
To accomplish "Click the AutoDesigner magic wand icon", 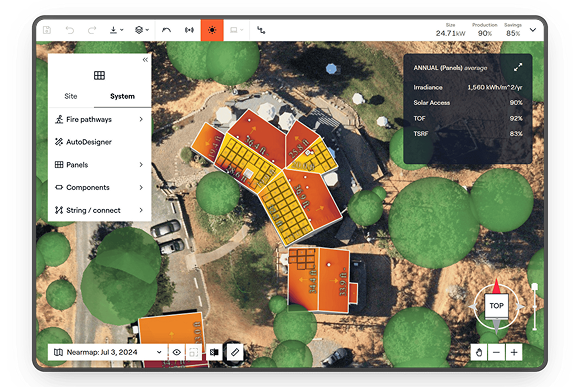I will (59, 142).
